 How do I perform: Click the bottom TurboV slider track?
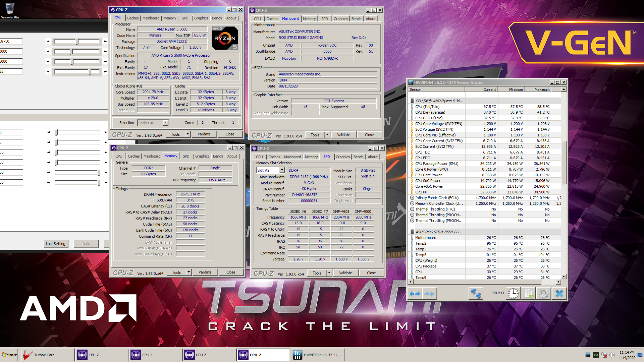pyautogui.click(x=77, y=182)
